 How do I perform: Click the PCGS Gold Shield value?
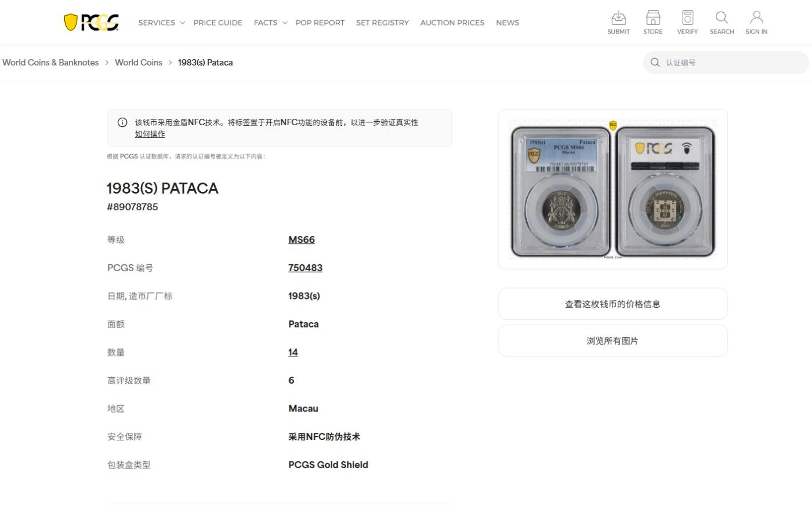click(328, 465)
